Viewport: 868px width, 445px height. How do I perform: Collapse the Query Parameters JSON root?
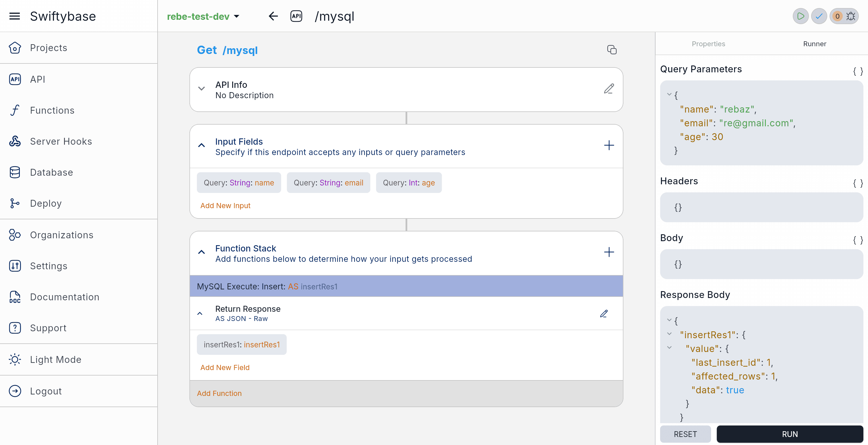click(x=669, y=94)
